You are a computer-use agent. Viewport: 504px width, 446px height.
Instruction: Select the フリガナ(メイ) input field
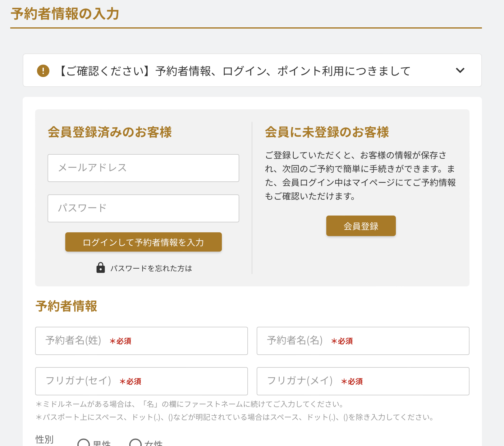point(363,381)
